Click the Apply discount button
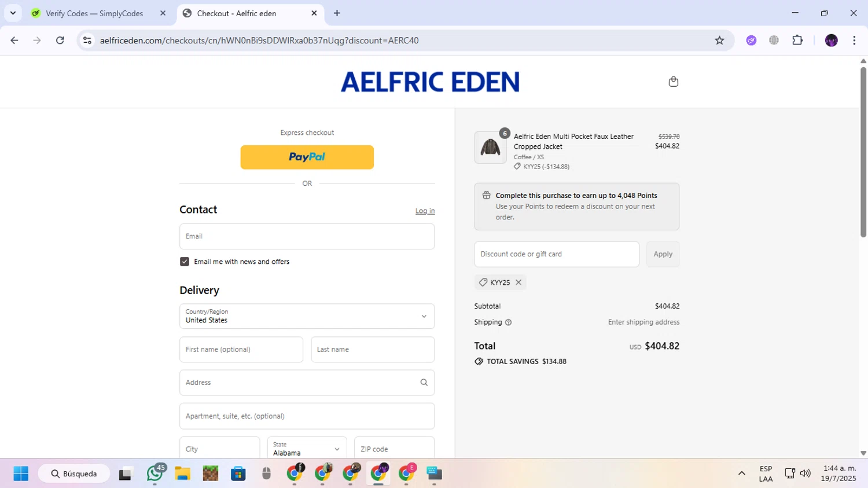This screenshot has height=488, width=868. point(663,254)
